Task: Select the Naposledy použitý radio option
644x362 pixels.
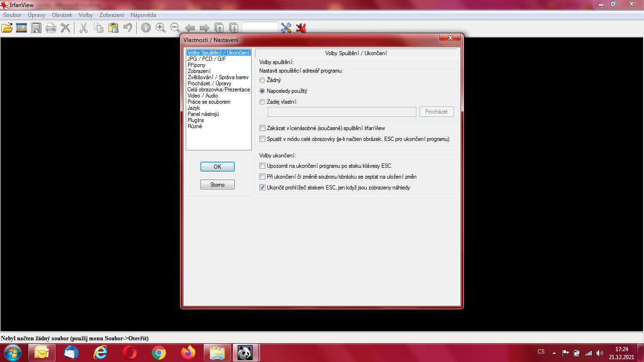Action: coord(283,91)
